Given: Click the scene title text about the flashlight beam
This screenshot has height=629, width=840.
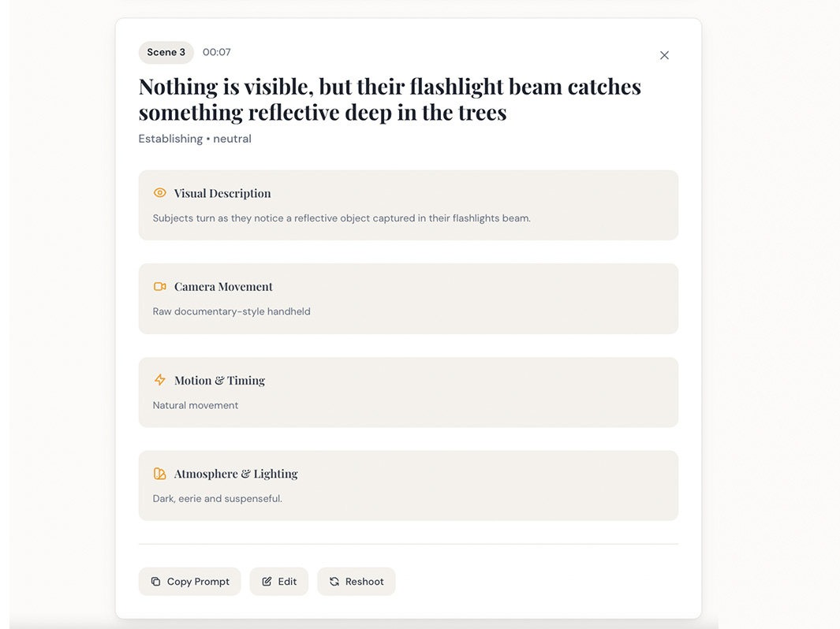Looking at the screenshot, I should point(389,99).
